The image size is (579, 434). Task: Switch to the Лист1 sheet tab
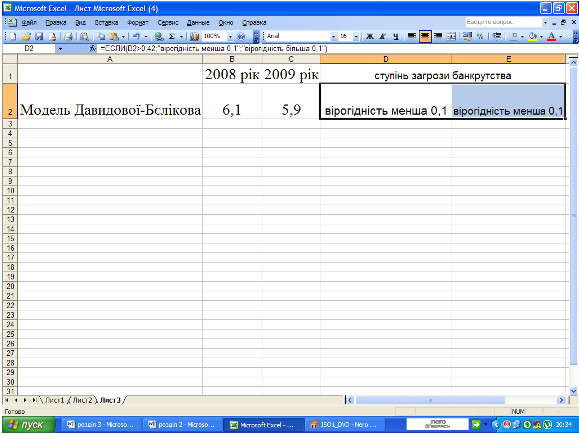[54, 400]
